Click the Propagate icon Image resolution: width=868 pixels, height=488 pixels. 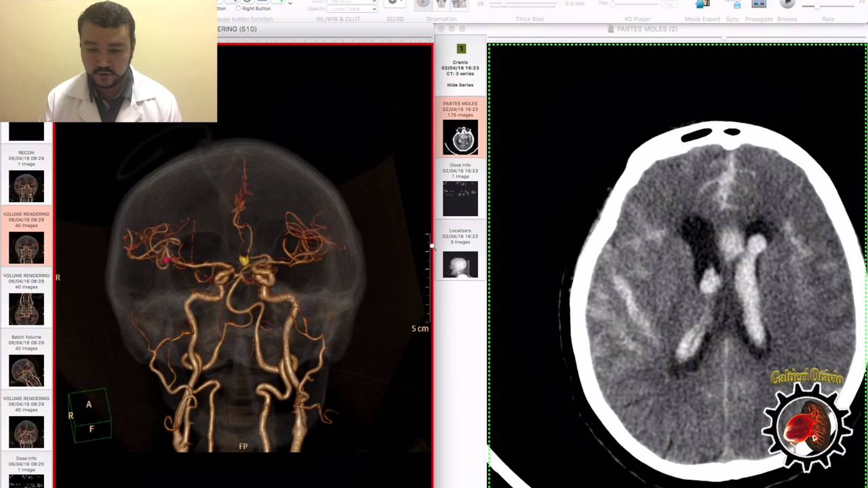pos(759,4)
